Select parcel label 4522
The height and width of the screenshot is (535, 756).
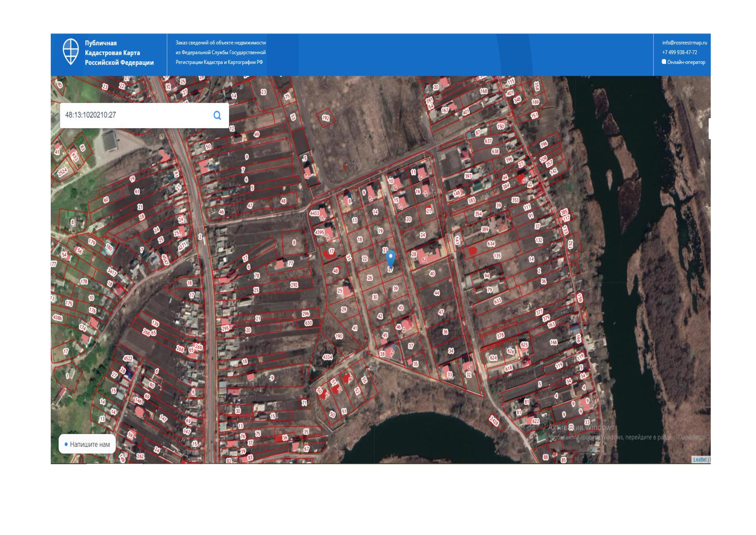pyautogui.click(x=128, y=358)
